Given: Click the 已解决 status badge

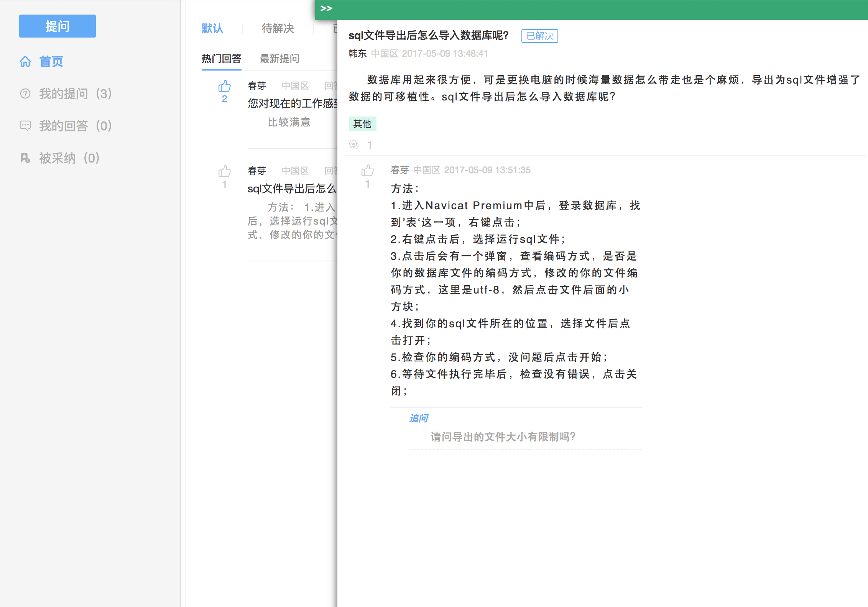Looking at the screenshot, I should (539, 36).
